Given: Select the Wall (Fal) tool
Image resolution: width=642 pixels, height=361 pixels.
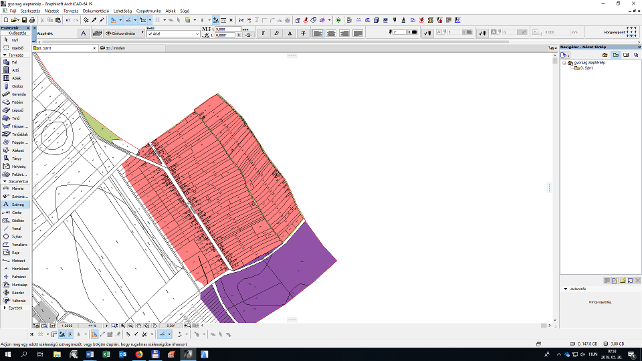Looking at the screenshot, I should (x=15, y=62).
